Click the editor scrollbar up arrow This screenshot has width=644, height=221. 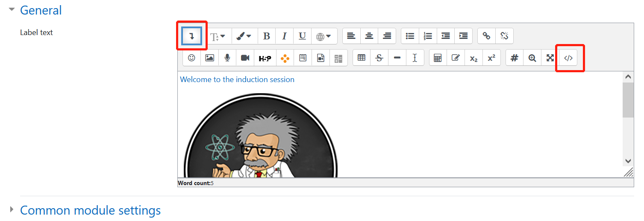(628, 77)
